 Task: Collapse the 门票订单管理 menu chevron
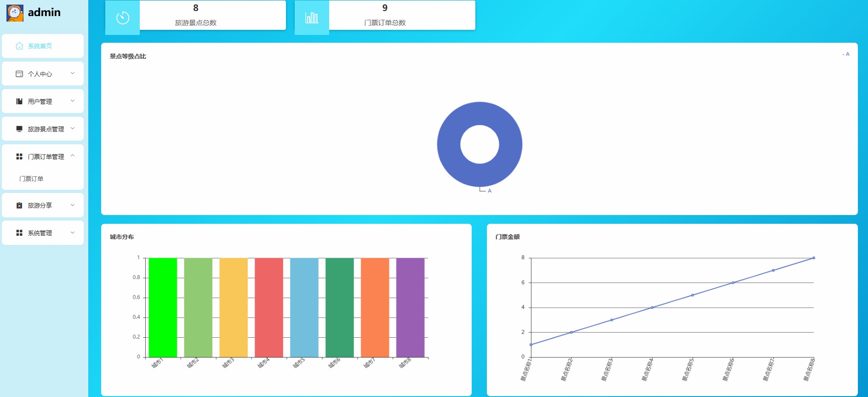tap(73, 156)
